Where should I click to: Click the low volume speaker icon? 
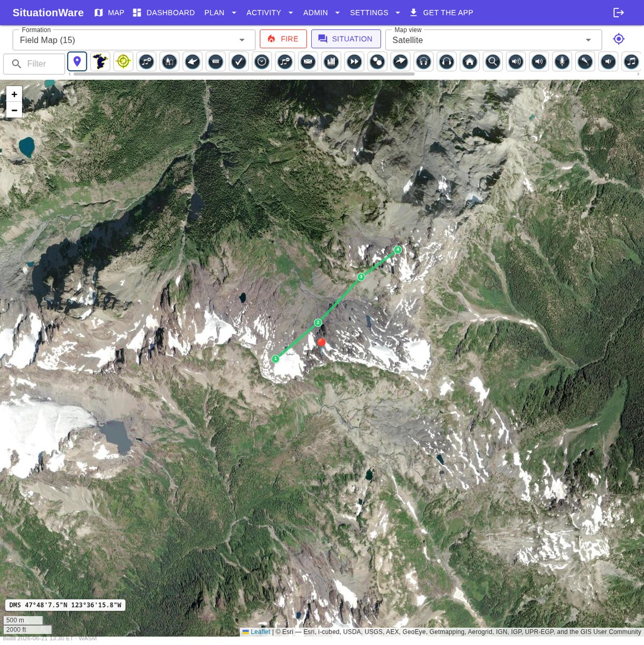tap(608, 62)
